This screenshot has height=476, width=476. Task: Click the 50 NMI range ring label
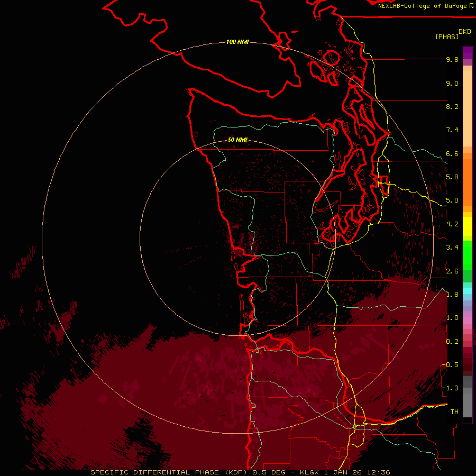tap(237, 140)
